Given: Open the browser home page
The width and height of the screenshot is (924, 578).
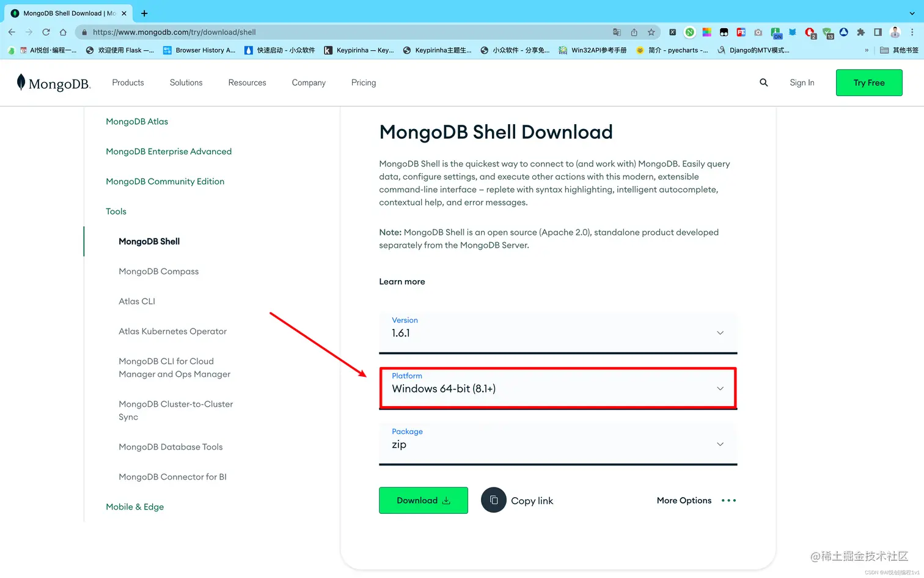Looking at the screenshot, I should point(63,32).
